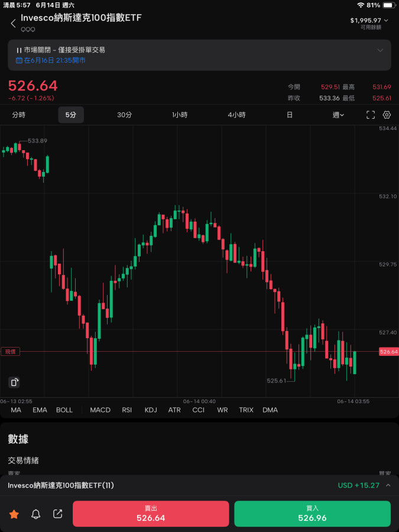This screenshot has height=532, width=399.
Task: Select the 1小時 interval tab
Action: pos(180,115)
